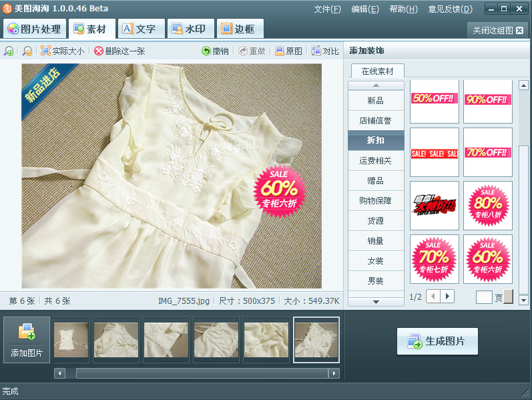532x400 pixels.
Task: Choose the 购物保障 category
Action: point(376,201)
